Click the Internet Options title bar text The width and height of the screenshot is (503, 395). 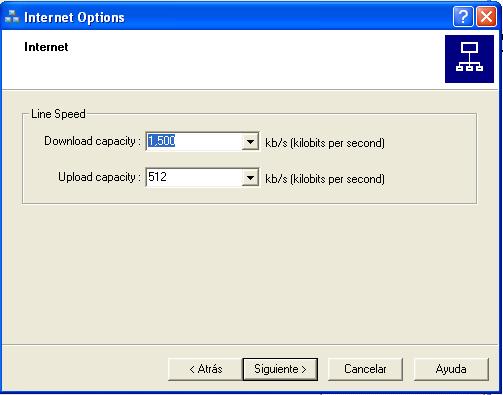[x=74, y=17]
